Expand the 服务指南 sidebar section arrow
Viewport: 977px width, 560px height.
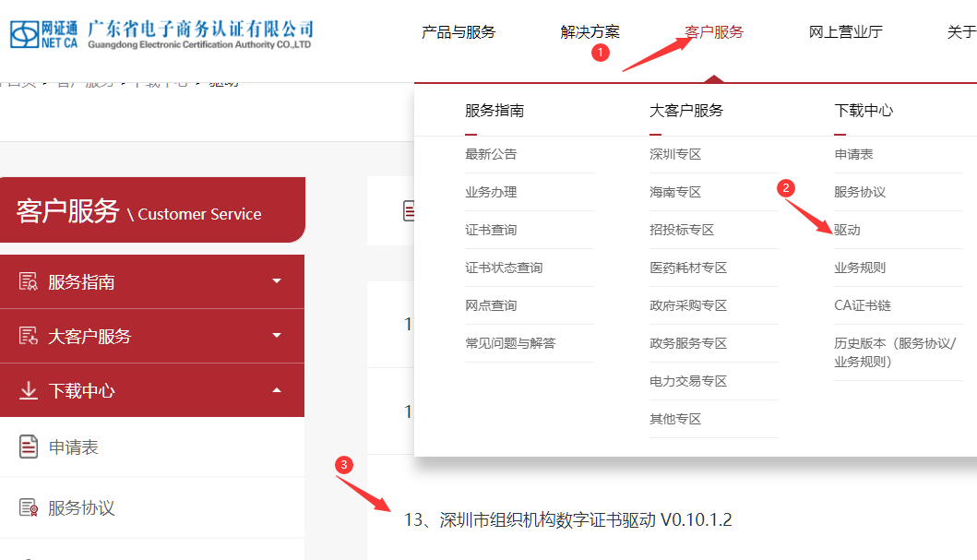coord(277,281)
